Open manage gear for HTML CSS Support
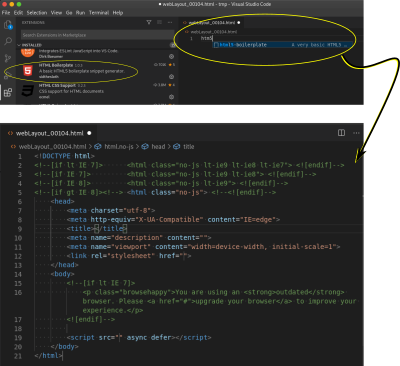The width and height of the screenshot is (400, 366). click(x=171, y=97)
